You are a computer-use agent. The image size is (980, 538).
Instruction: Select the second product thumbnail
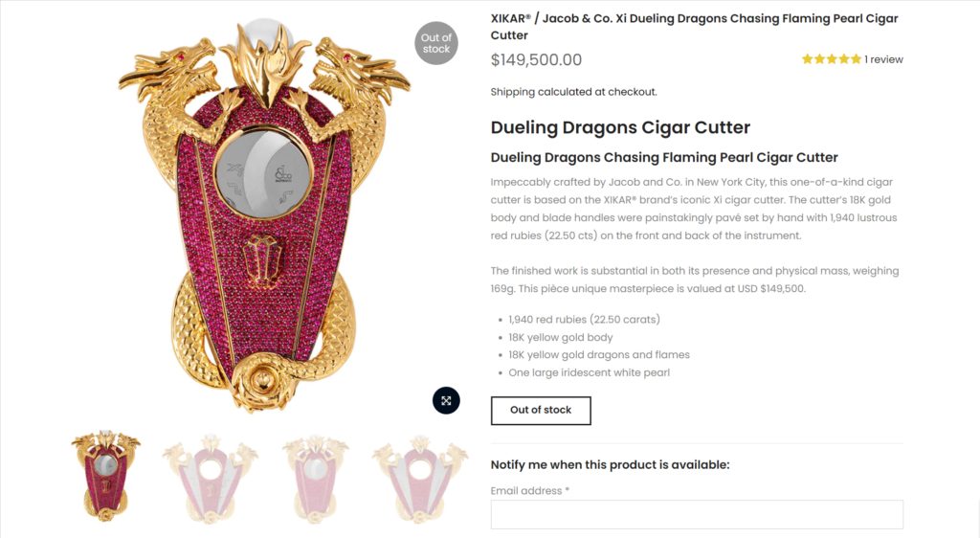click(211, 479)
